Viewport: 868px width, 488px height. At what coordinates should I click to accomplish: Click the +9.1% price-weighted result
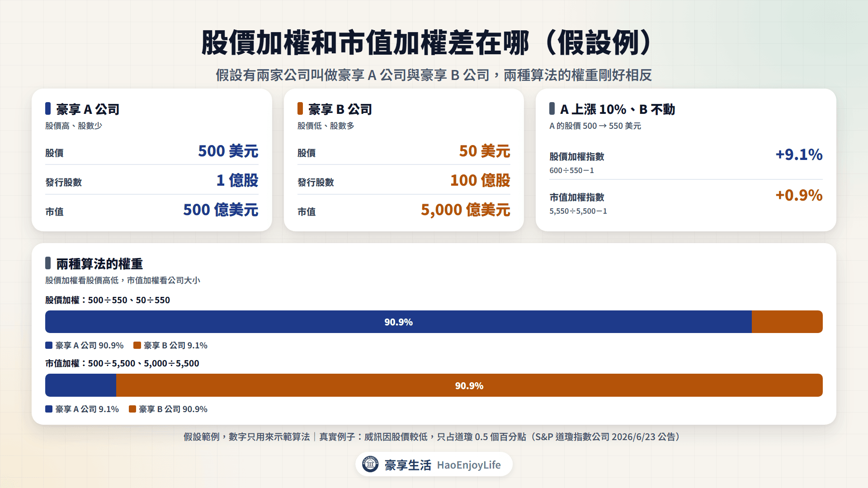click(799, 155)
